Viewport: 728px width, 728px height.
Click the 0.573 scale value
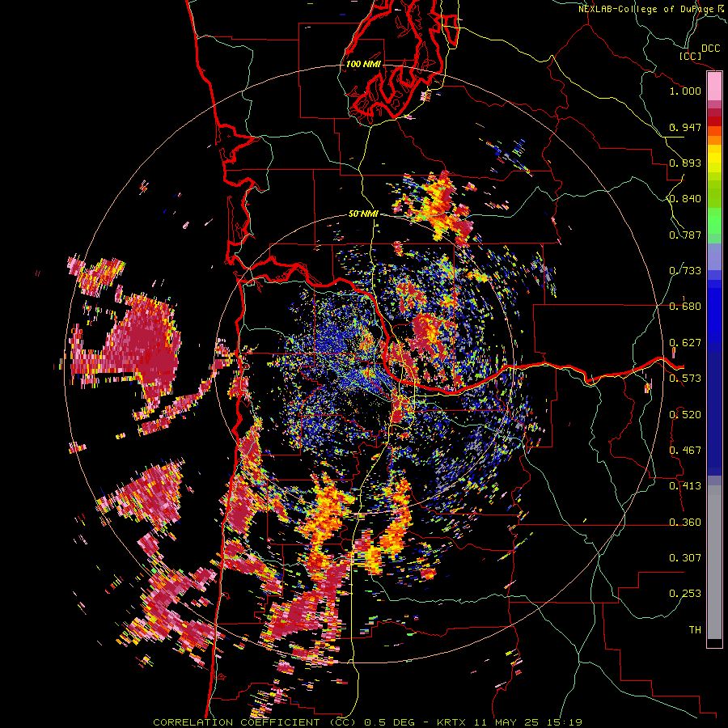click(685, 379)
